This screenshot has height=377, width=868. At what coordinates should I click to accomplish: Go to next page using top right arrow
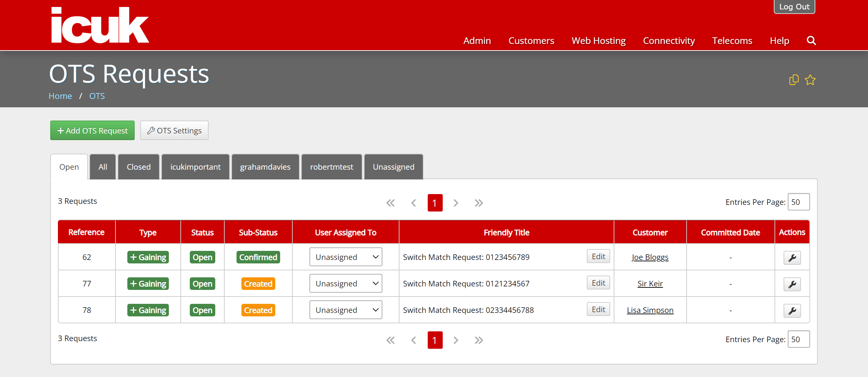456,203
